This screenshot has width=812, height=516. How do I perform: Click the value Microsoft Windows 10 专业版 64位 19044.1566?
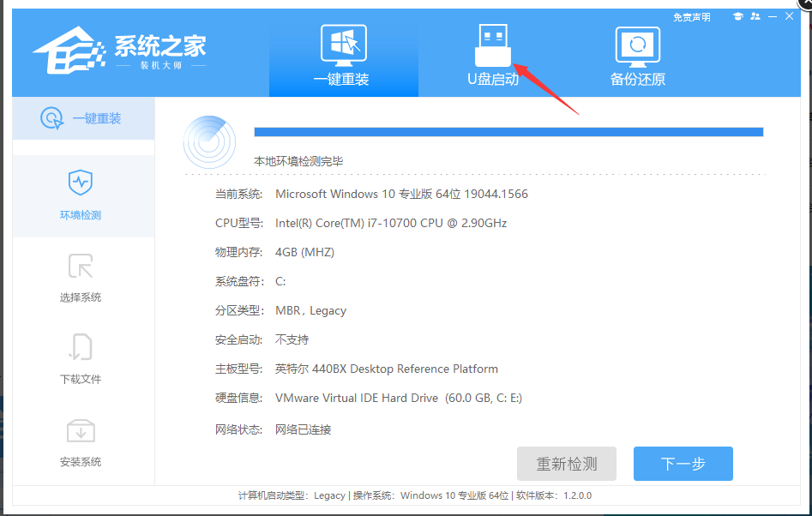pos(401,194)
